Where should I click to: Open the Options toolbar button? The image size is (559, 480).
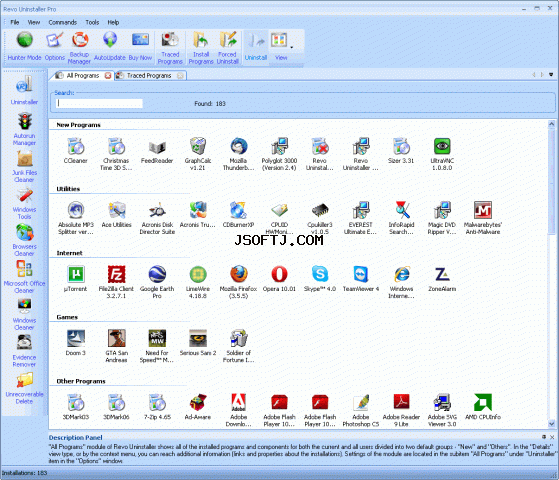[55, 47]
